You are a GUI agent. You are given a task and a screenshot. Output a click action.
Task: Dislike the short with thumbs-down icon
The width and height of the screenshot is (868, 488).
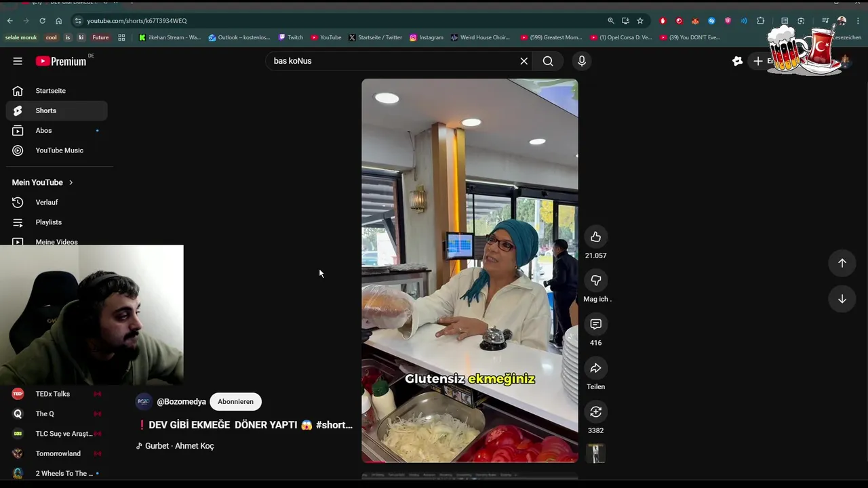point(595,280)
